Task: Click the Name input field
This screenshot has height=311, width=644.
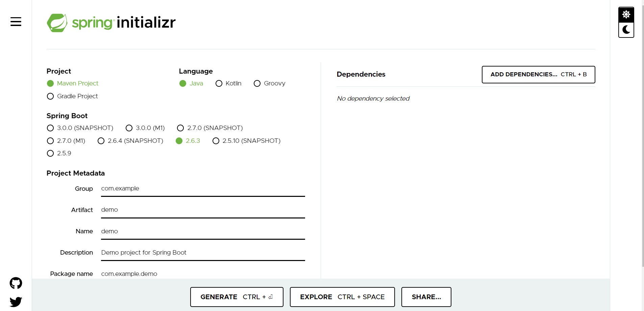Action: coord(203,232)
